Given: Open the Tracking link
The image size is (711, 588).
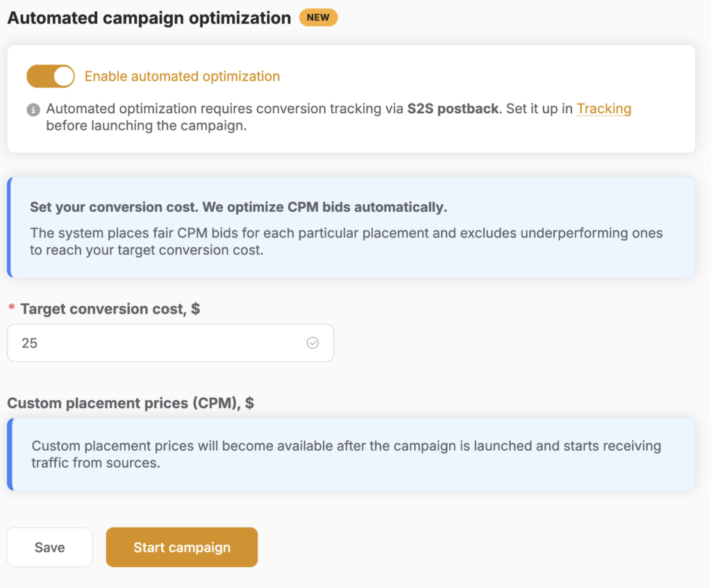Looking at the screenshot, I should [603, 109].
